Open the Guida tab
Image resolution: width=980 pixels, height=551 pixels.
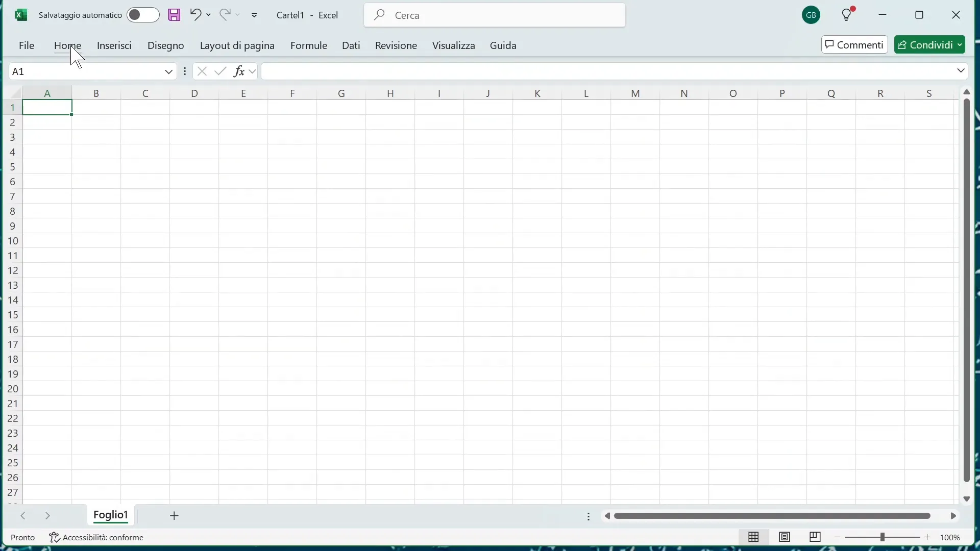[504, 46]
